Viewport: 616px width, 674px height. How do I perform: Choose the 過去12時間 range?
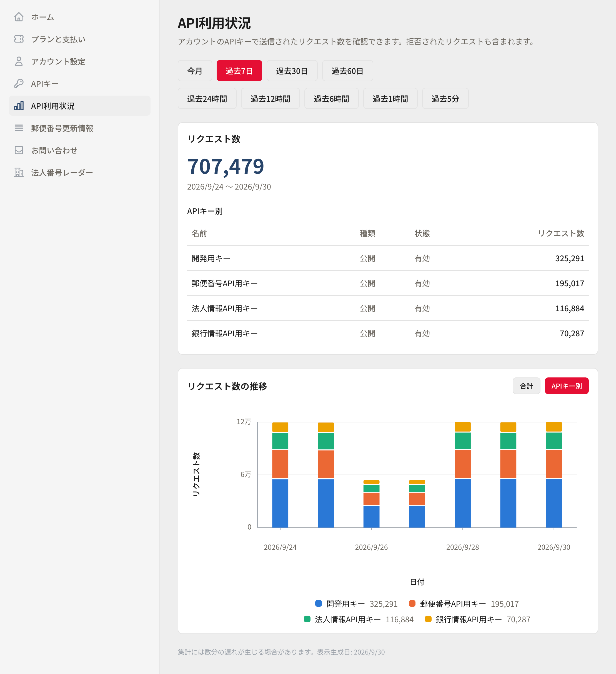pos(270,99)
